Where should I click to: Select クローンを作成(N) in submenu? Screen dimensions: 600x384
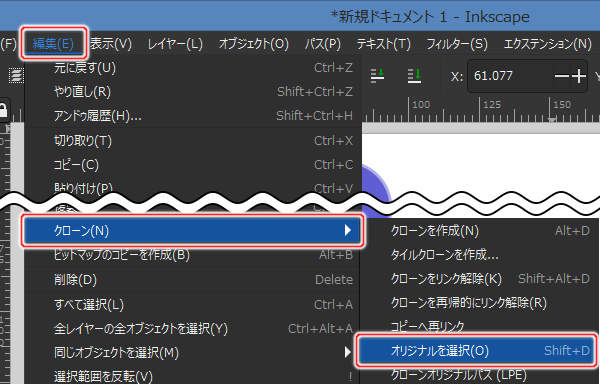[479, 231]
